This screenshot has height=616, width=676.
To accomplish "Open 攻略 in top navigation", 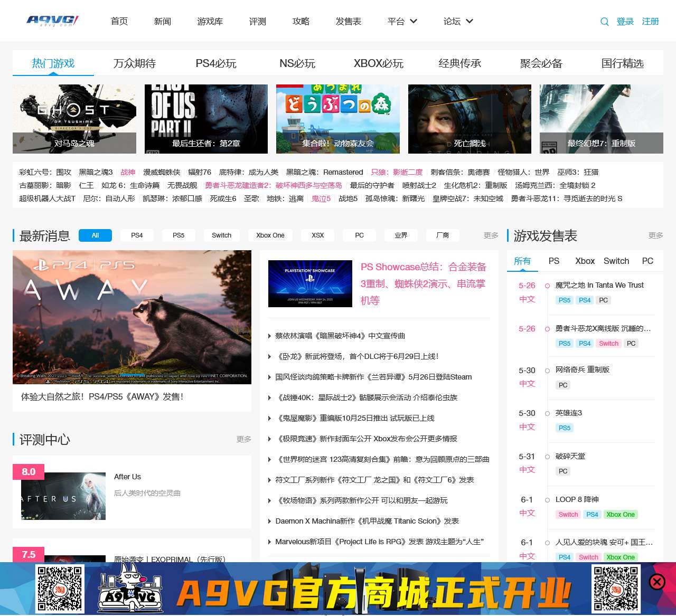I will pyautogui.click(x=301, y=22).
